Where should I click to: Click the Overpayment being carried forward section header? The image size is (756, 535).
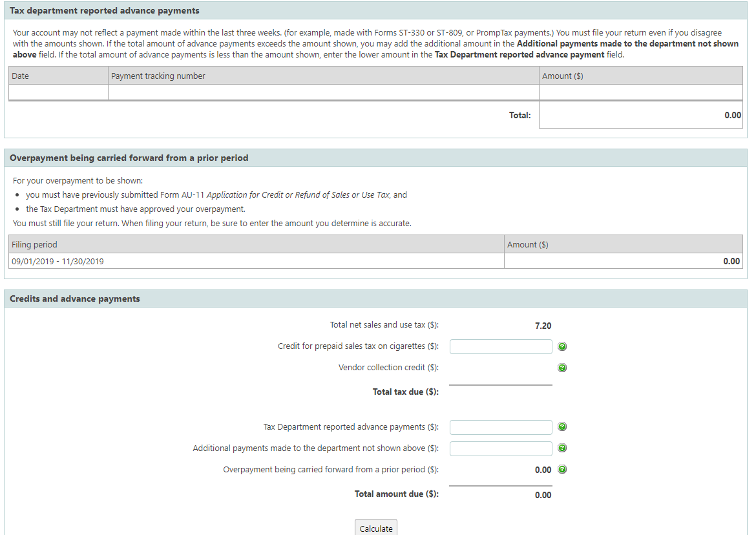(x=129, y=158)
